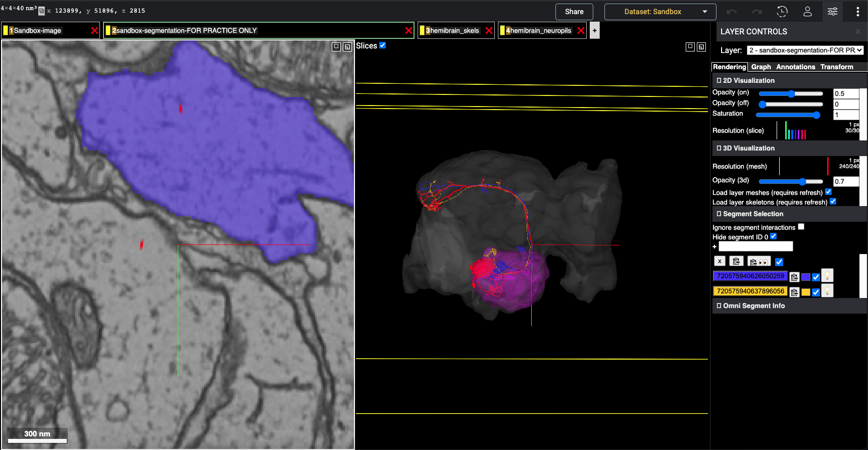Switch to the Graph tab
The height and width of the screenshot is (450, 868).
tap(760, 67)
